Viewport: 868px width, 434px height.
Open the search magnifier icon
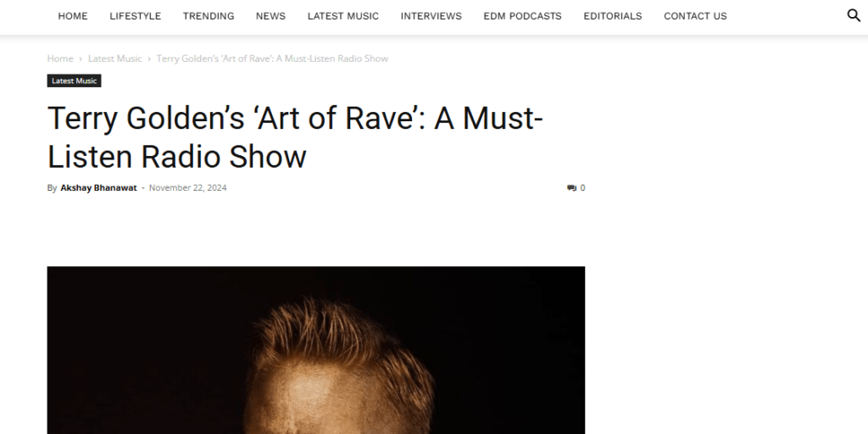(x=854, y=15)
